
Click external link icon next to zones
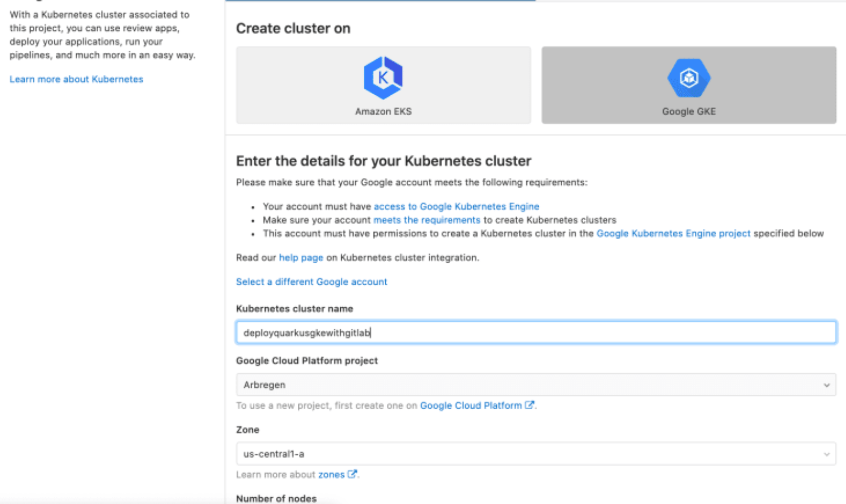pos(352,474)
